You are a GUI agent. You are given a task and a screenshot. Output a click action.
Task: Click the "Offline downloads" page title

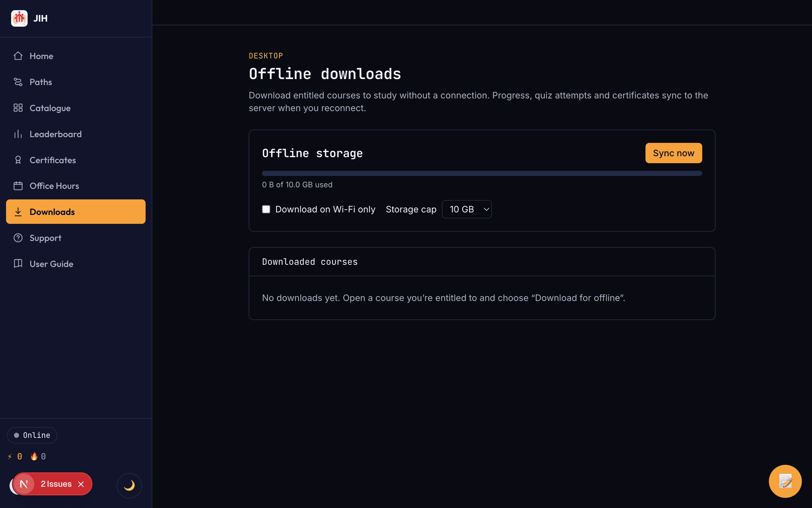click(325, 74)
